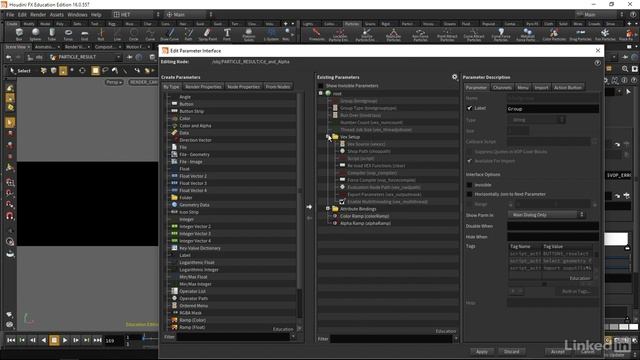The width and height of the screenshot is (640, 360).
Task: Toggle the Label checkbox
Action: [469, 108]
